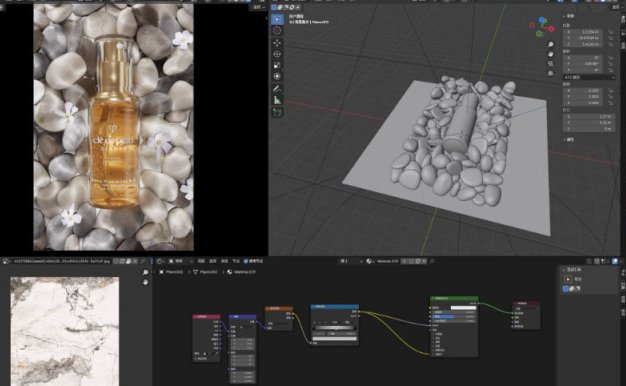Click the image file name field in image editor
This screenshot has width=626, height=386.
[61, 261]
